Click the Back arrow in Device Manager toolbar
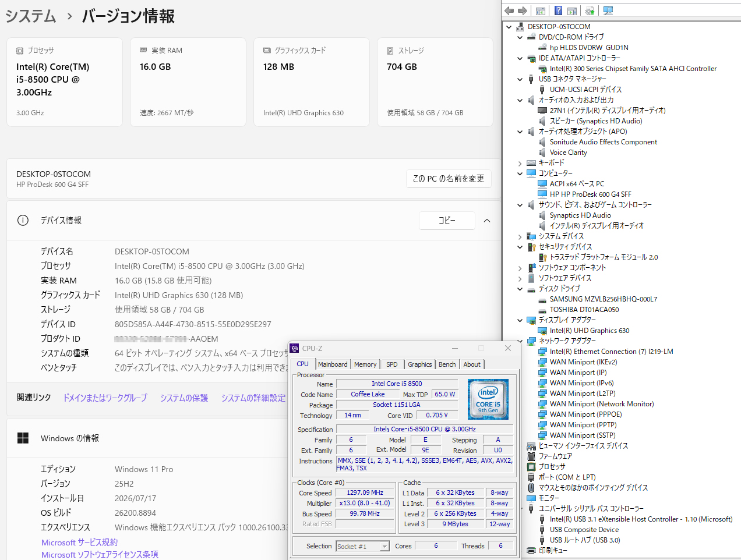 pyautogui.click(x=509, y=10)
